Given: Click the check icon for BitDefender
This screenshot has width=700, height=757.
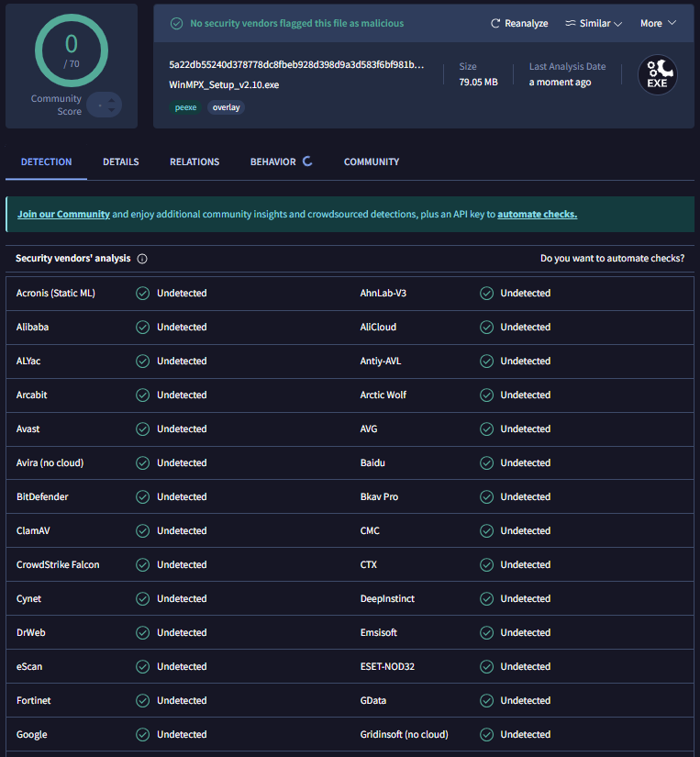Looking at the screenshot, I should coord(142,496).
